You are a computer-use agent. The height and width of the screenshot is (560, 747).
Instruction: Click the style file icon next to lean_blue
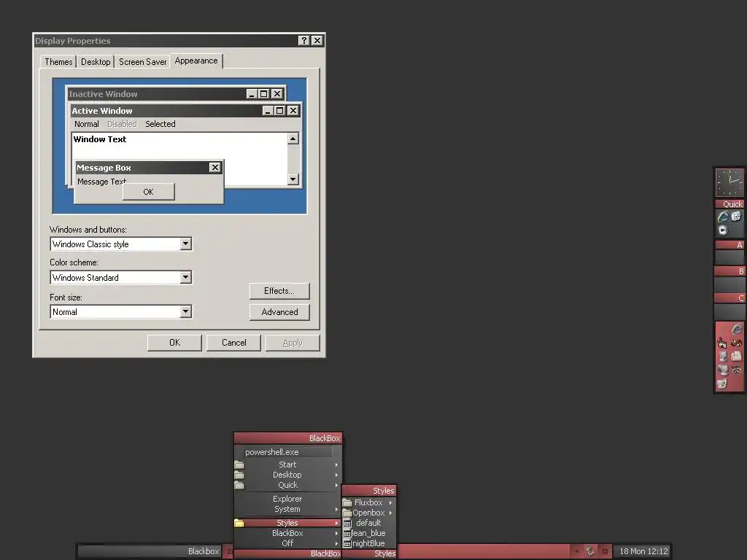click(x=347, y=533)
